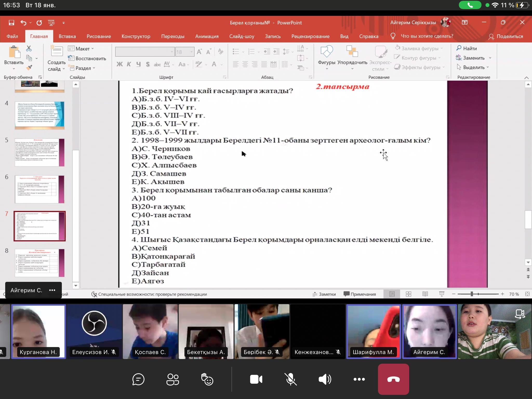Switch to slide sorter view icon
532x399 pixels.
409,294
